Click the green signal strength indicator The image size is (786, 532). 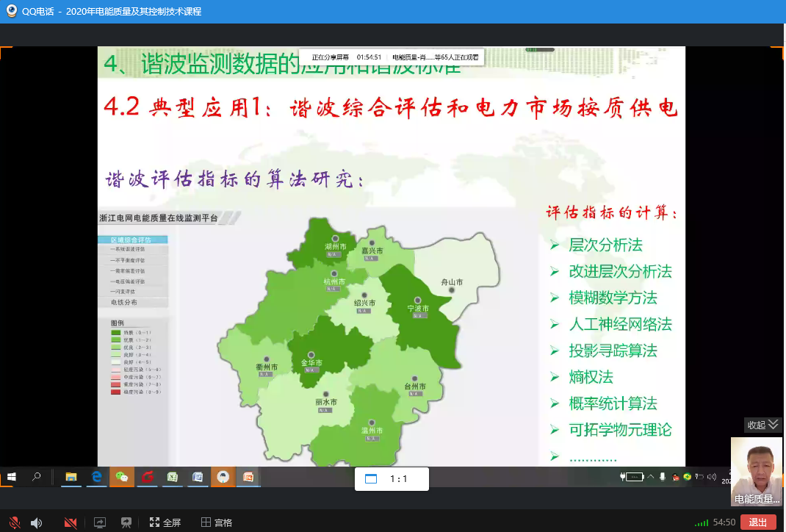[x=702, y=522]
